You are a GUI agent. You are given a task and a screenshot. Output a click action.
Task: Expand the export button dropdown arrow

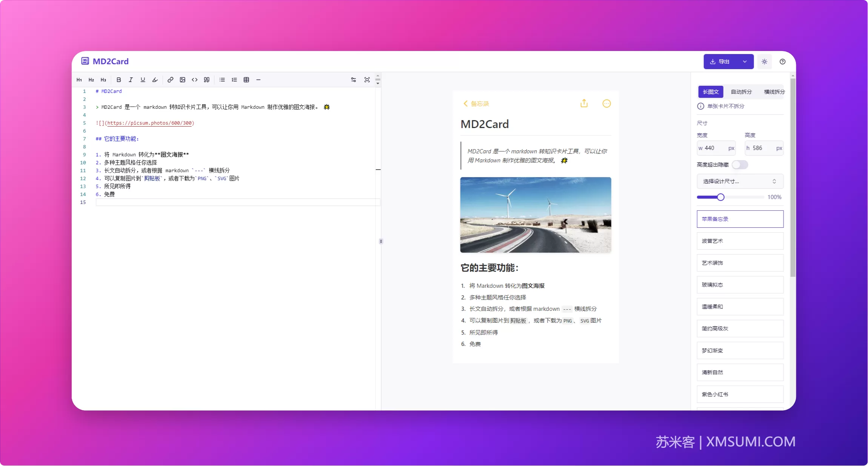click(745, 62)
